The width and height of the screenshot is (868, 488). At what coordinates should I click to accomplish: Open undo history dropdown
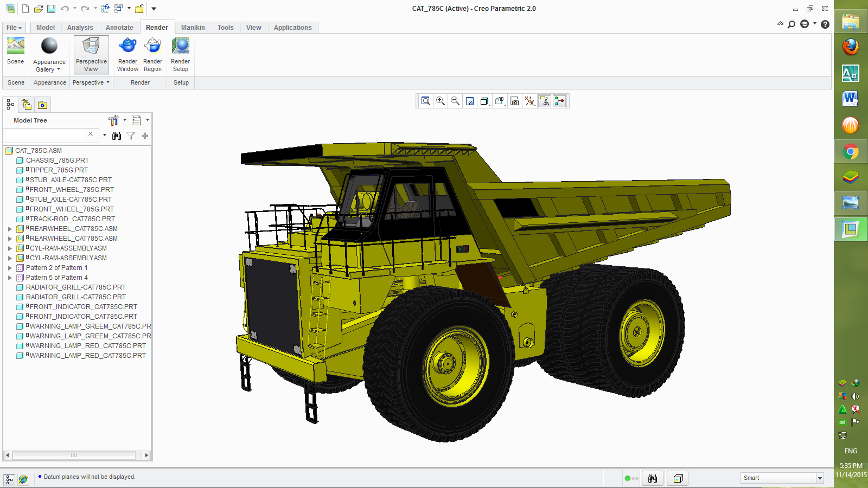click(x=75, y=9)
